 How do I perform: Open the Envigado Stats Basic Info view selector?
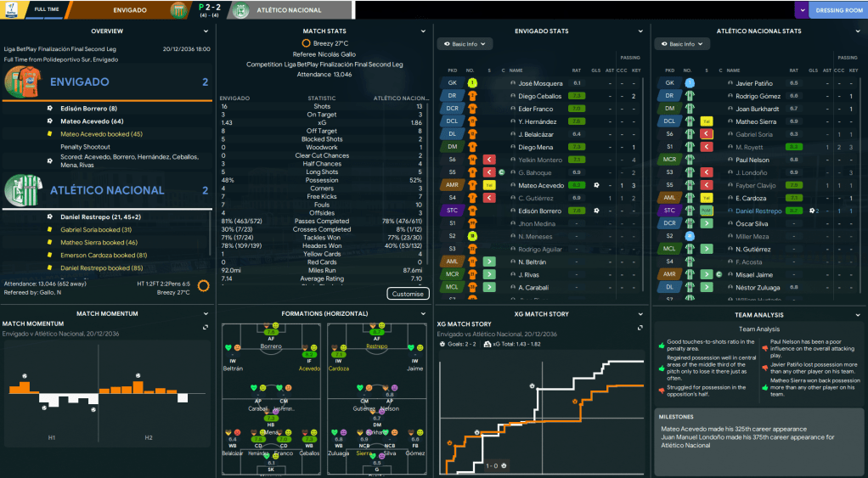[x=464, y=44]
